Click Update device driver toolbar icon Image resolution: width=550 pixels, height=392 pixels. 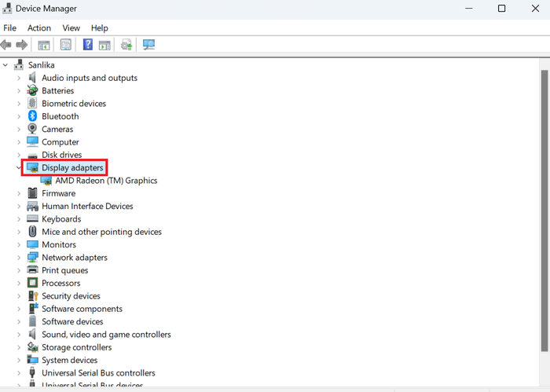click(x=126, y=45)
